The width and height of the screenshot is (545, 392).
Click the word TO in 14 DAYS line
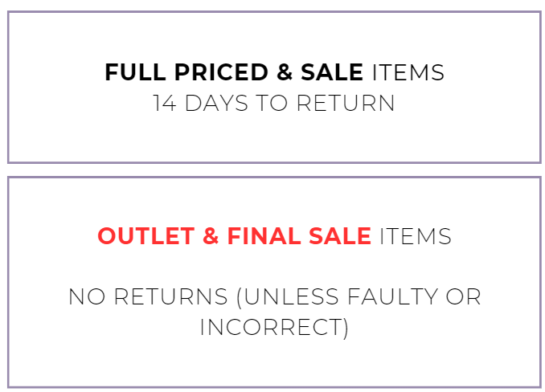pyautogui.click(x=272, y=103)
